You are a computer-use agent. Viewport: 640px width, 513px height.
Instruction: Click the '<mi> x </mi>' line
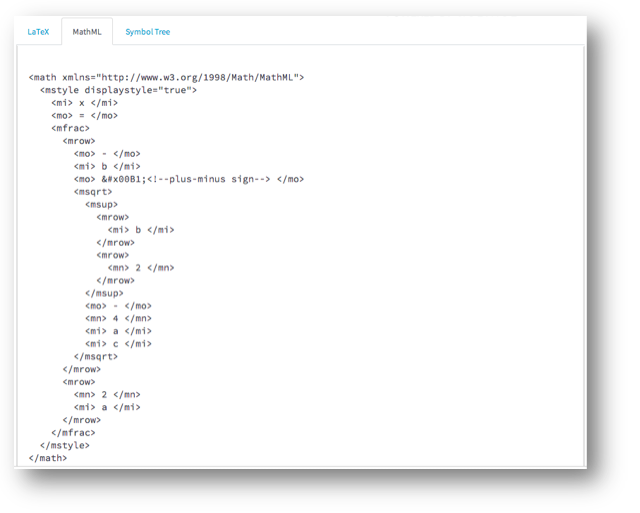coord(84,103)
